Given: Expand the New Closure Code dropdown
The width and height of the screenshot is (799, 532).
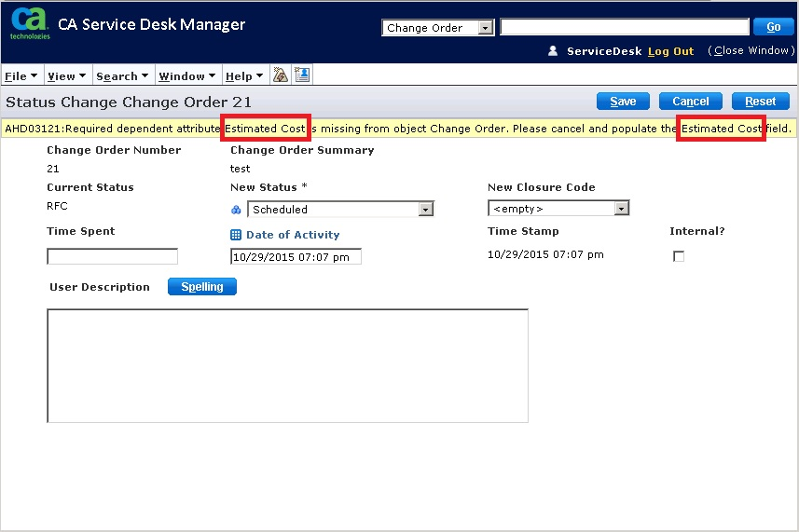Looking at the screenshot, I should (x=621, y=209).
